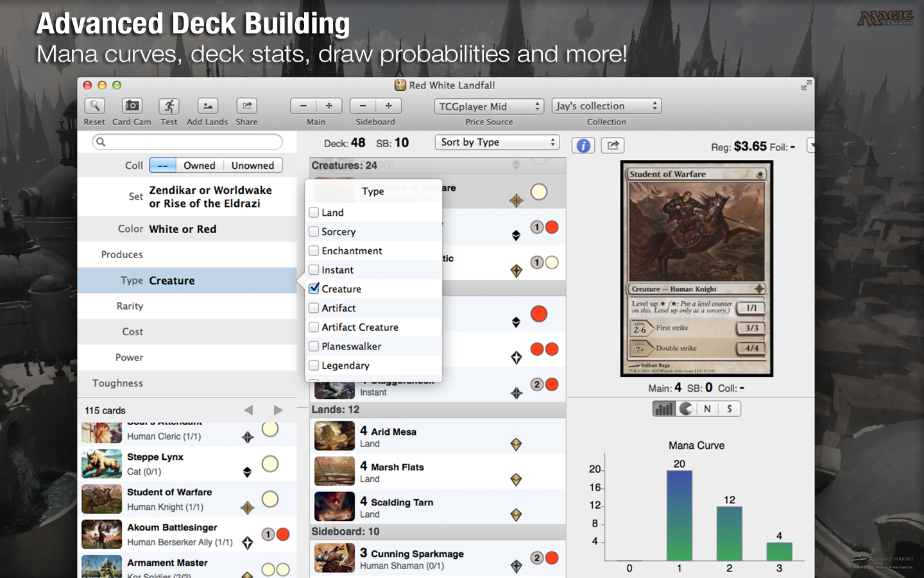The image size is (924, 578).
Task: Click the Steppe Lynx set symbol
Action: pos(247,472)
